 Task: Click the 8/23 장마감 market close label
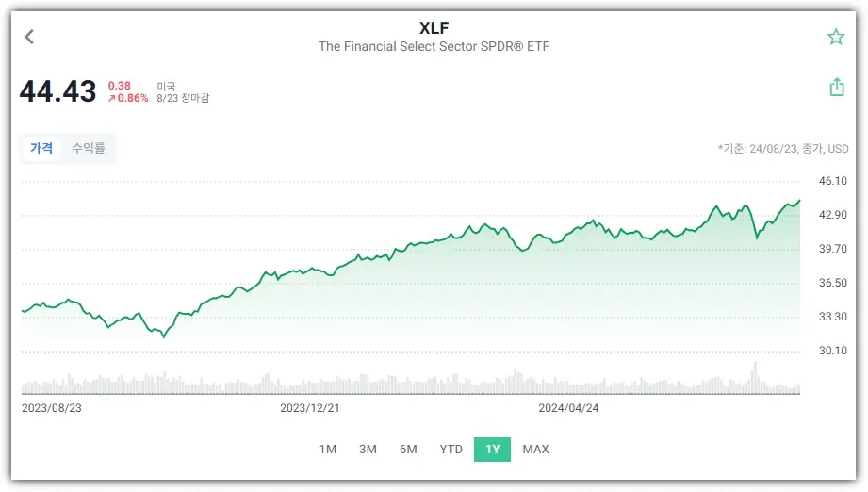(x=183, y=98)
